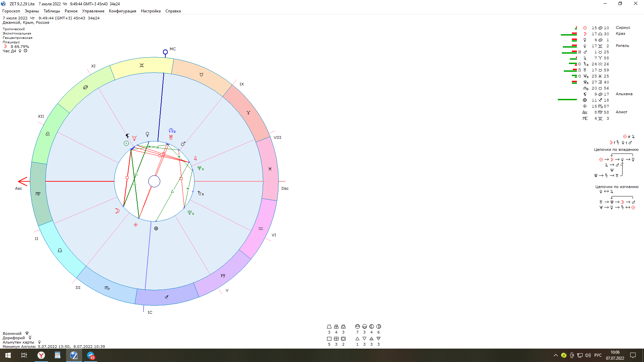
Task: Select the Venus row in positions table
Action: (585, 46)
